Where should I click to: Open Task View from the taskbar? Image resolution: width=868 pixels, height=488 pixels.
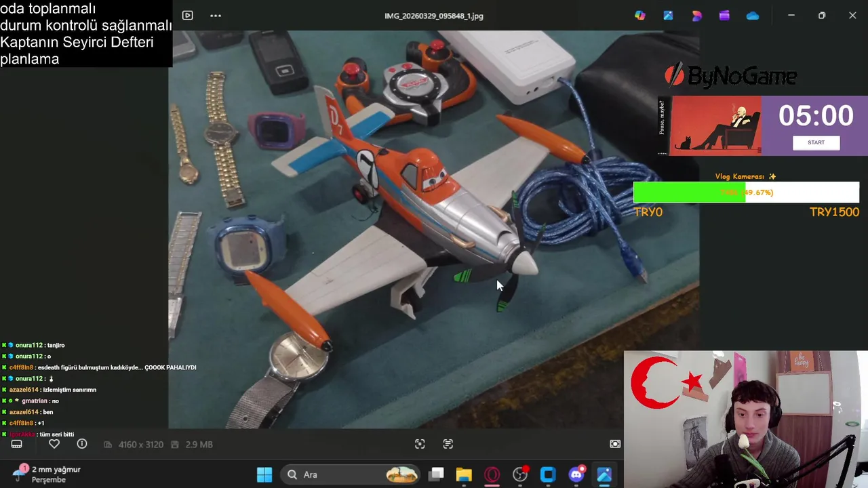(436, 474)
